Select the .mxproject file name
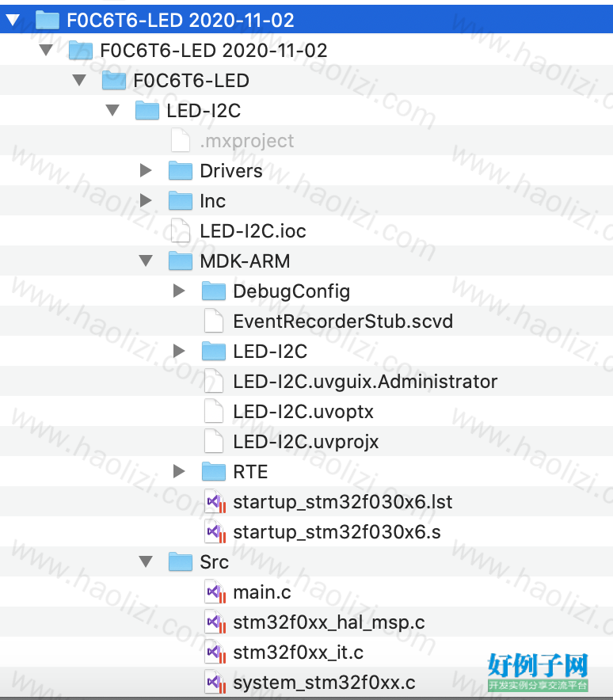 (x=247, y=141)
